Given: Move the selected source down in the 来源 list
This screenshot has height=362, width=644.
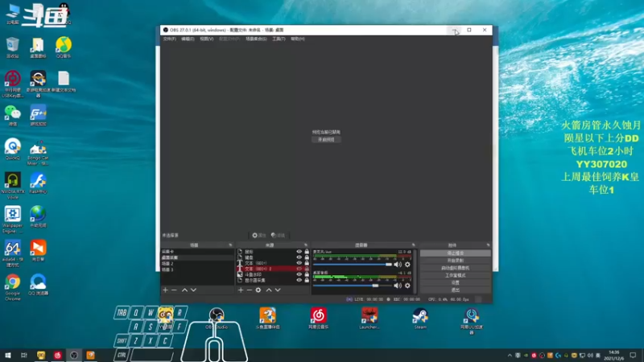Looking at the screenshot, I should (278, 290).
